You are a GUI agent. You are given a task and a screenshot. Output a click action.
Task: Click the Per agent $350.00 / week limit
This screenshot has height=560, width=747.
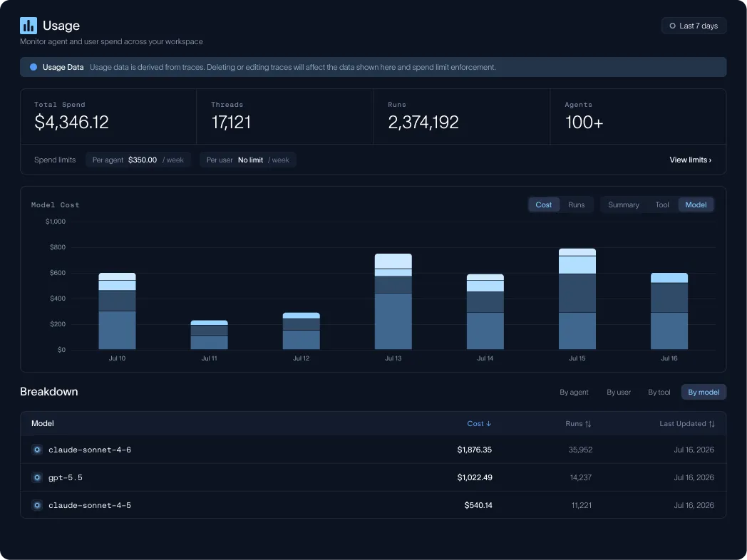coord(138,160)
